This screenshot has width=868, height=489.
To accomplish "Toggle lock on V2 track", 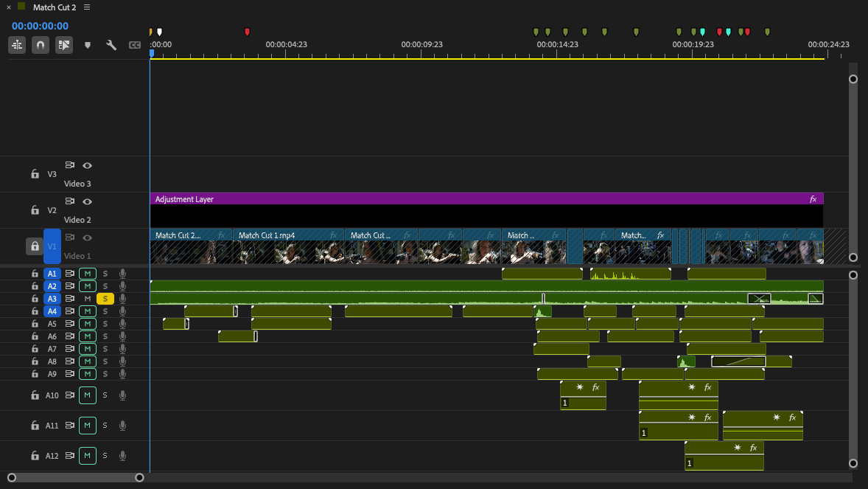I will pos(35,210).
